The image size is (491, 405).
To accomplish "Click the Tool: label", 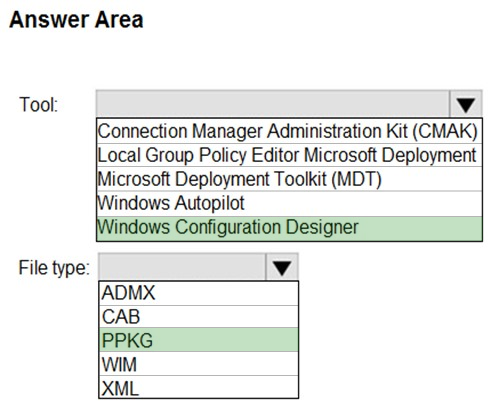I will tap(39, 105).
